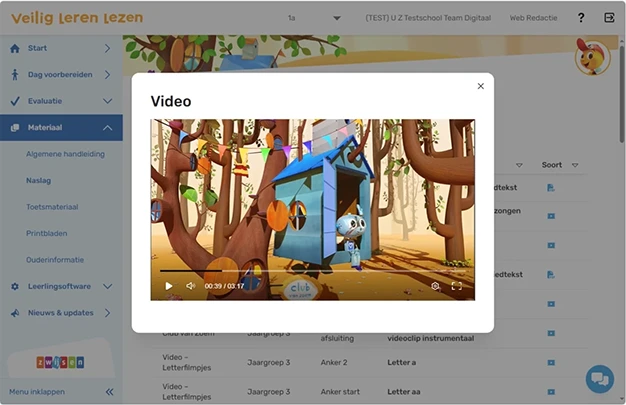Click the Evaluatie checkmark icon
626x405 pixels.
coord(15,101)
